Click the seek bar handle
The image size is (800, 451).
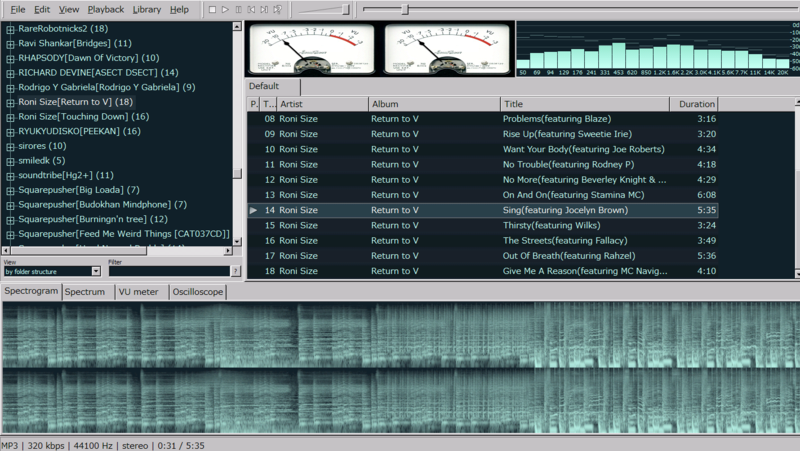click(405, 9)
